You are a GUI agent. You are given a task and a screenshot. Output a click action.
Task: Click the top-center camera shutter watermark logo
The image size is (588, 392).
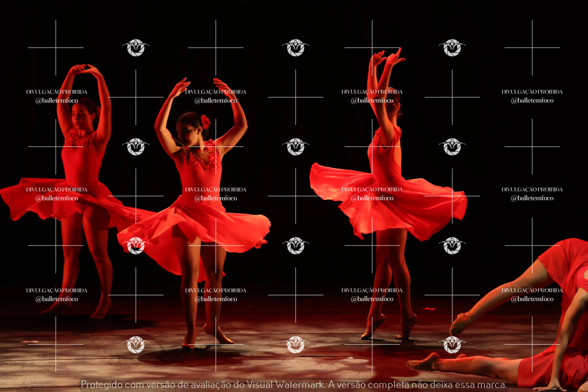[296, 47]
